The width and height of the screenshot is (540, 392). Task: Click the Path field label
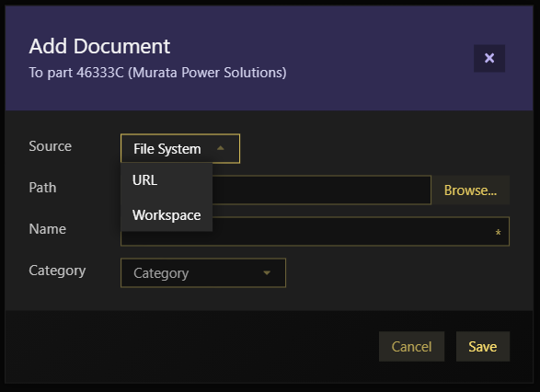(42, 188)
